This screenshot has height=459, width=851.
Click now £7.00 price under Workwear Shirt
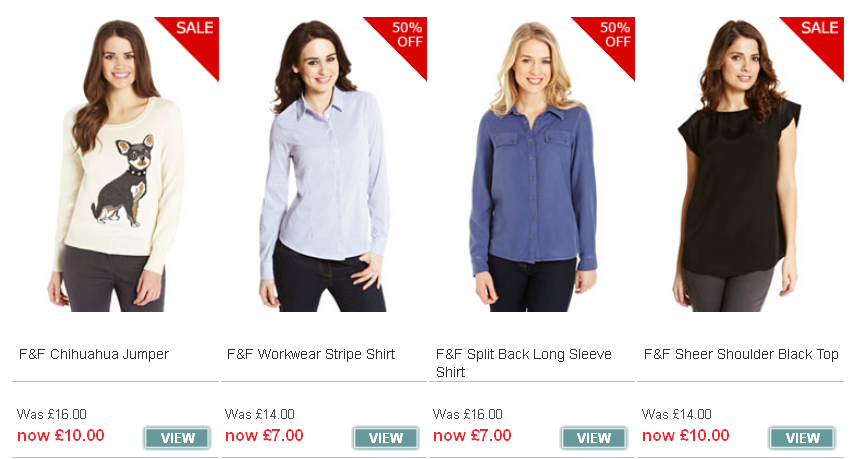[x=264, y=435]
